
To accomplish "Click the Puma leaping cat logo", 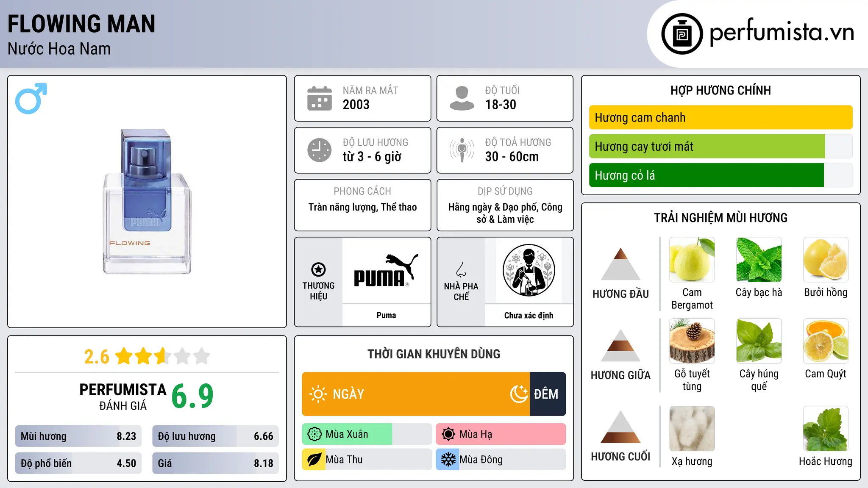I will coord(386,271).
